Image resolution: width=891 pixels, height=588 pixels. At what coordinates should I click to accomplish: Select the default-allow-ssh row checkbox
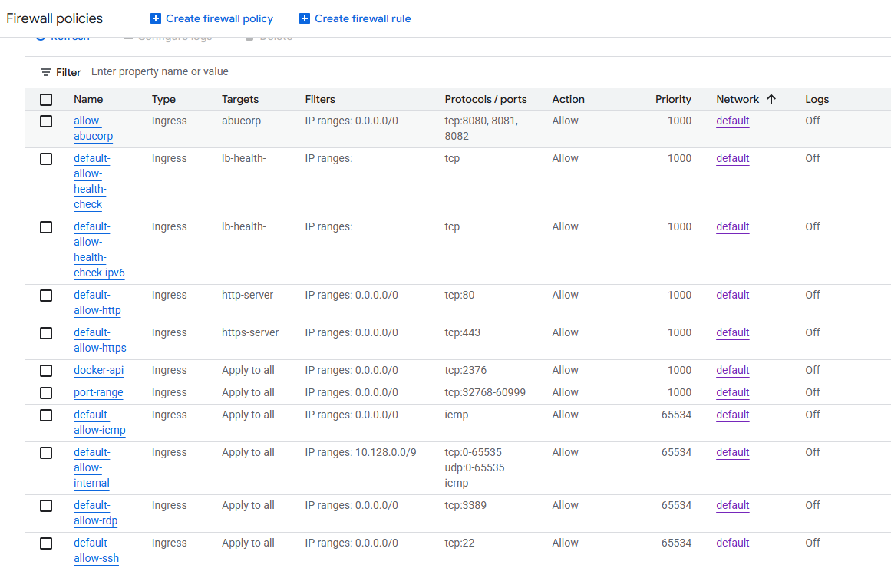click(46, 543)
